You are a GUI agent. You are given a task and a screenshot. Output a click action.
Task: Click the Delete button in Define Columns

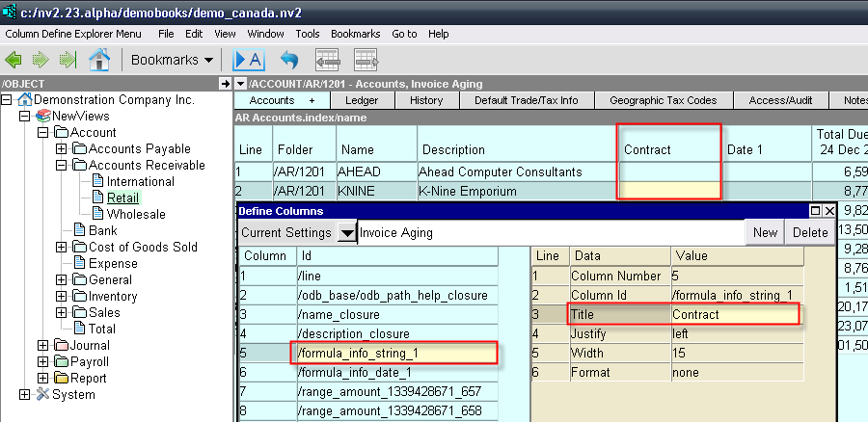tap(810, 233)
